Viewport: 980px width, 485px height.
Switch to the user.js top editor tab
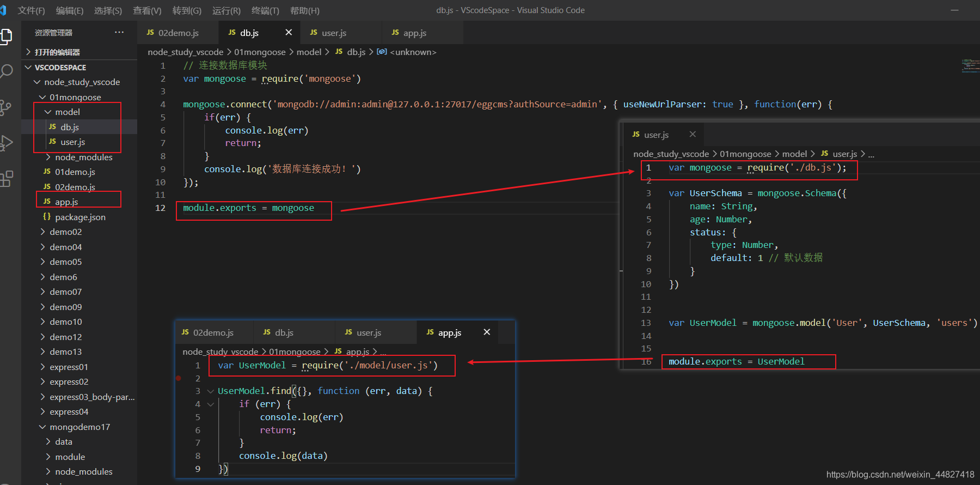341,33
